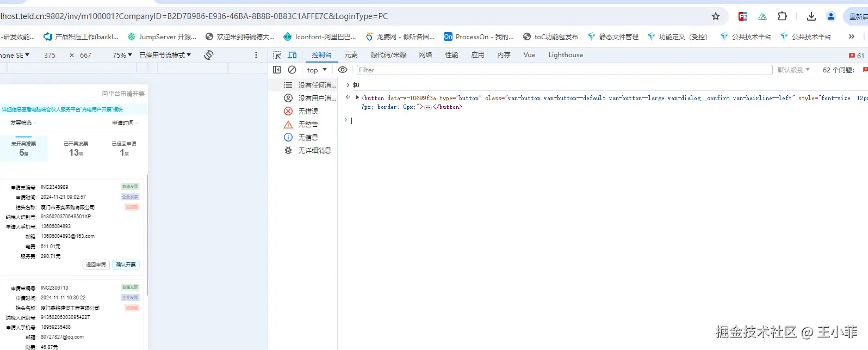
Task: Open the 75% zoom dropdown
Action: click(x=122, y=55)
